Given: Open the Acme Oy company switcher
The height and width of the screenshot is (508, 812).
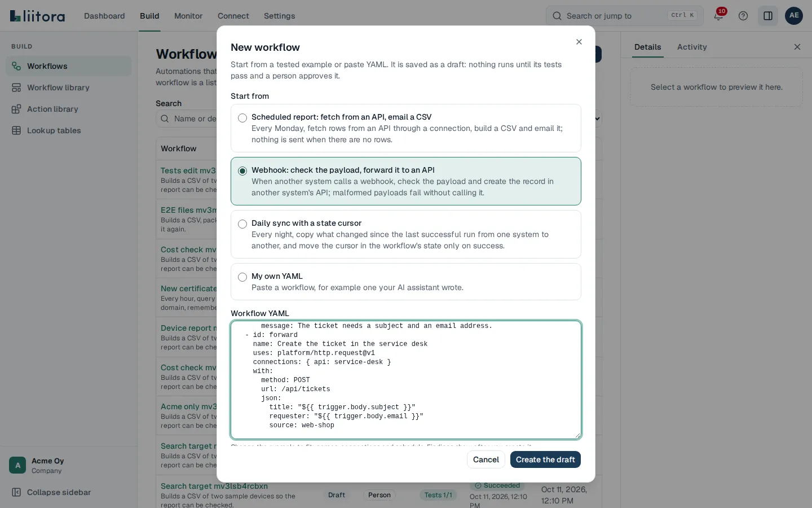Looking at the screenshot, I should [x=69, y=465].
